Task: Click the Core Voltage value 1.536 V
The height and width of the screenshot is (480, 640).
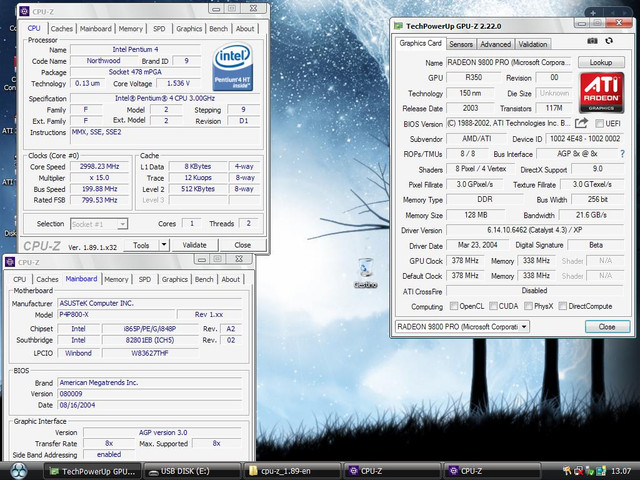Action: click(x=178, y=83)
